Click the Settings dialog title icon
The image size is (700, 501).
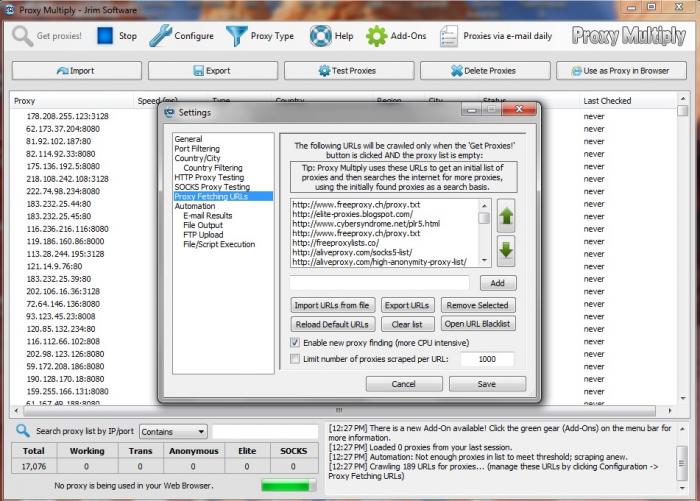(x=169, y=113)
